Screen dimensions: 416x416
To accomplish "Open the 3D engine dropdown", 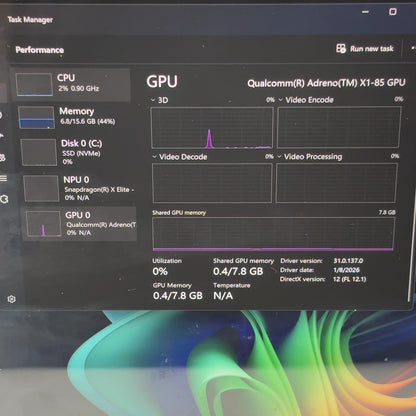I will [153, 100].
